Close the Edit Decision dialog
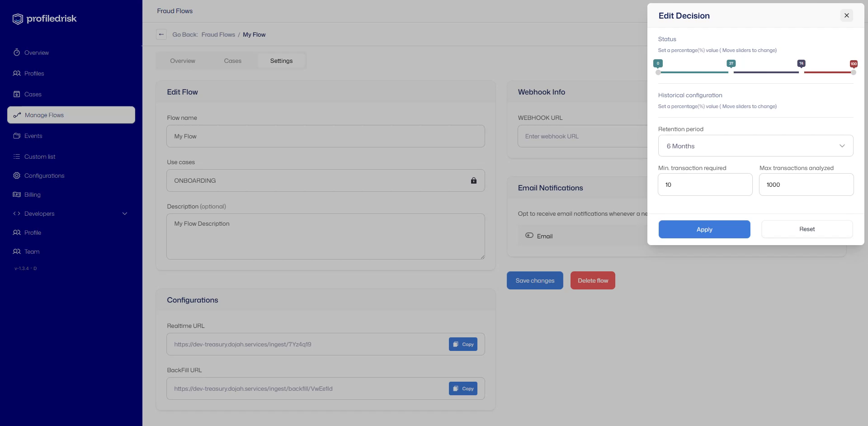The height and width of the screenshot is (426, 868). [x=846, y=15]
